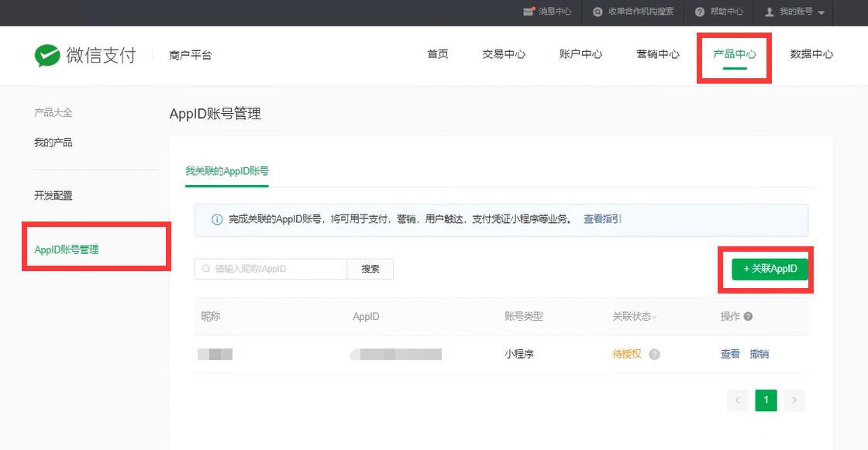Click the help icon next to 操作
Image resolution: width=868 pixels, height=450 pixels.
click(x=748, y=317)
